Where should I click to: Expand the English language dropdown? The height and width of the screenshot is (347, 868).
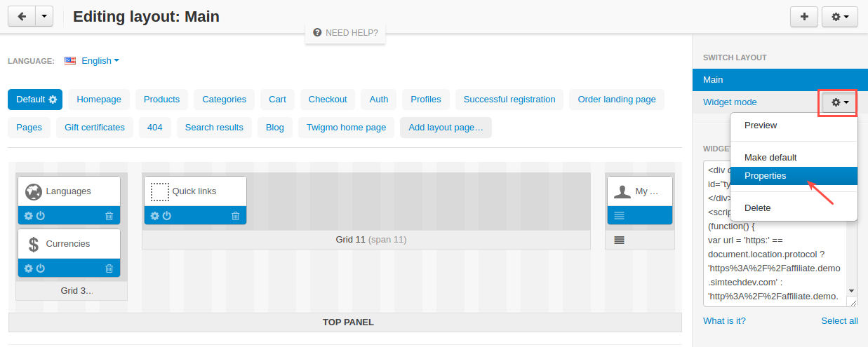point(92,60)
